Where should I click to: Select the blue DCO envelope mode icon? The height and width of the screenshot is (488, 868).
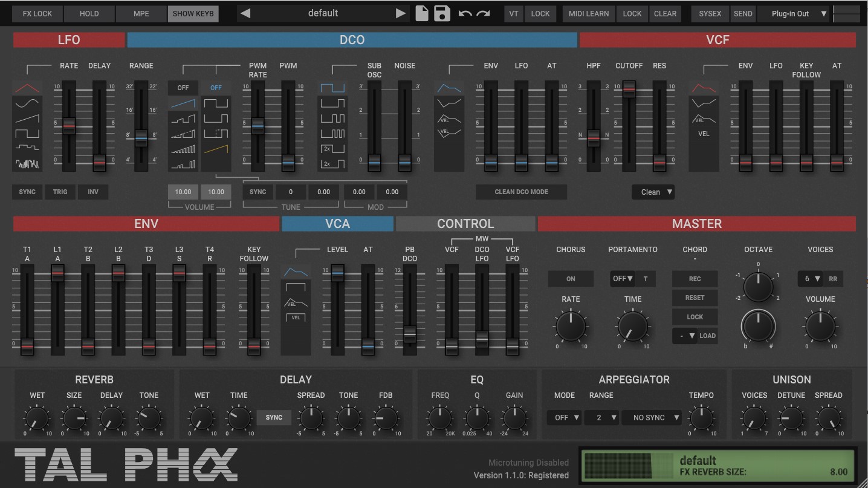point(449,88)
